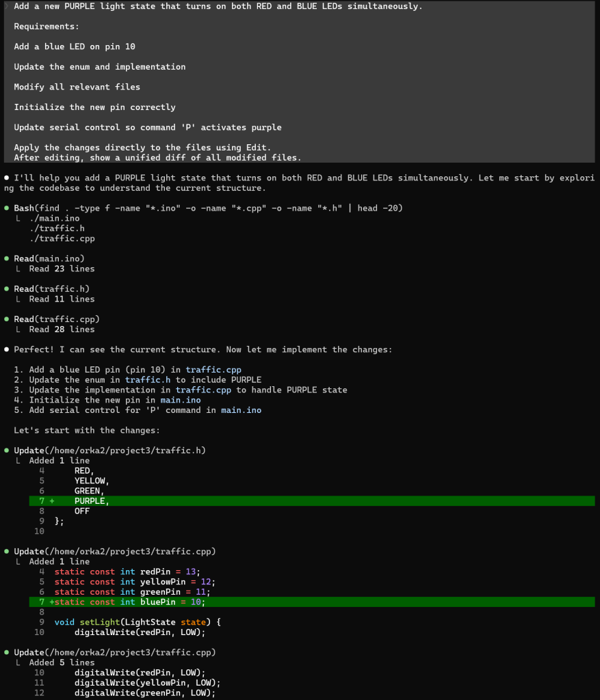This screenshot has width=600, height=700.
Task: Click the "Added 5 lines" summary text
Action: pyautogui.click(x=62, y=662)
